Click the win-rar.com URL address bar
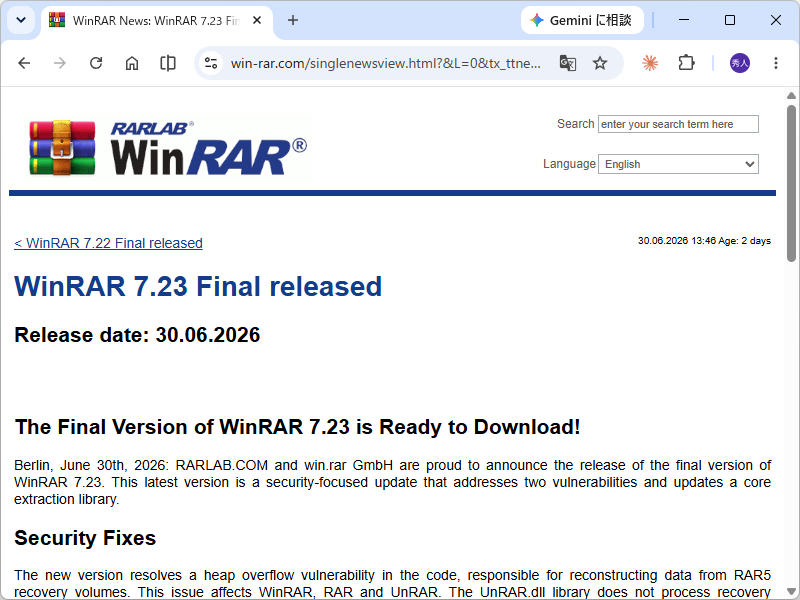Image resolution: width=800 pixels, height=600 pixels. pos(385,63)
